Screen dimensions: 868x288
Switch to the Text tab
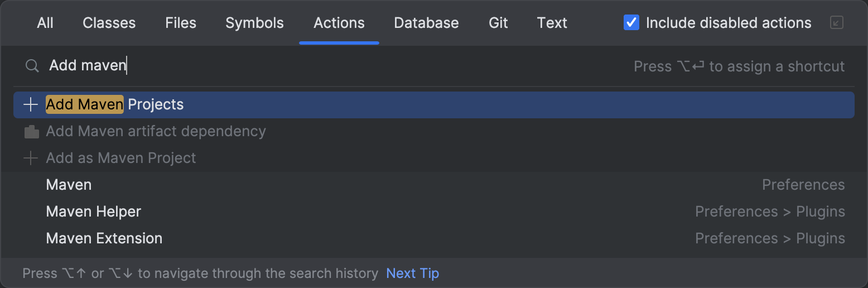[x=552, y=23]
